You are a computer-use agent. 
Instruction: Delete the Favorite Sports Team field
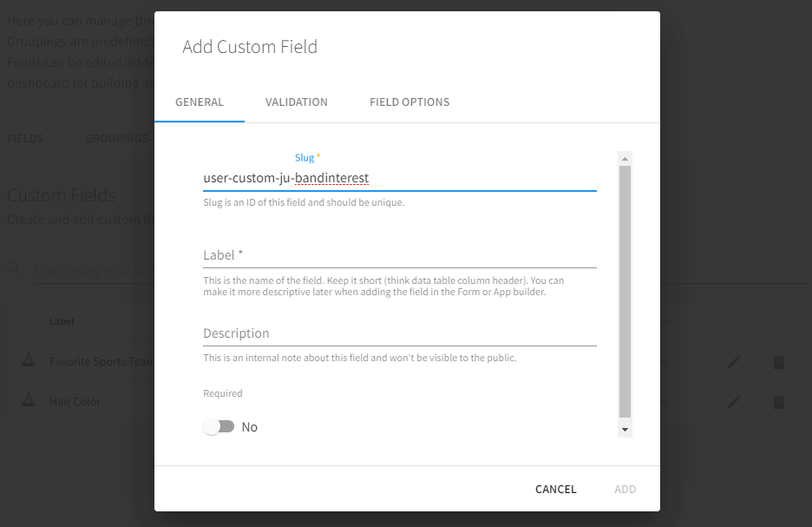[x=778, y=362]
